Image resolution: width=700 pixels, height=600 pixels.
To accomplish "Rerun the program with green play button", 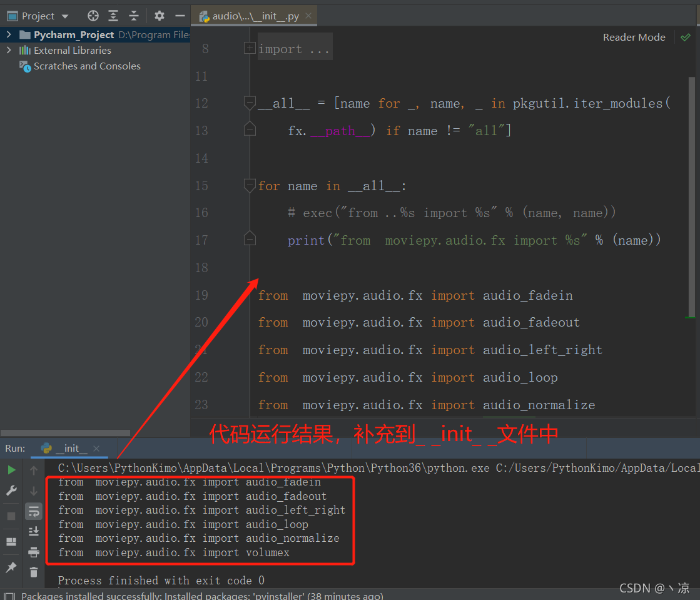I will (12, 470).
